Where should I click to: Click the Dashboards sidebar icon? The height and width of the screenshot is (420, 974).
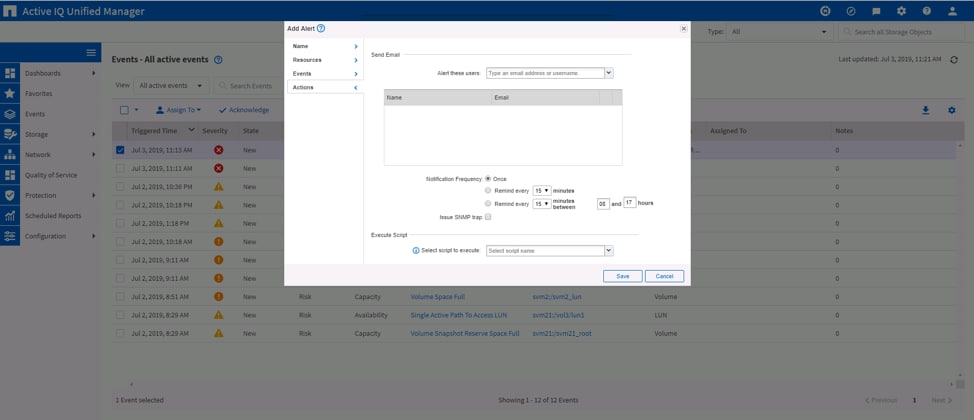10,73
